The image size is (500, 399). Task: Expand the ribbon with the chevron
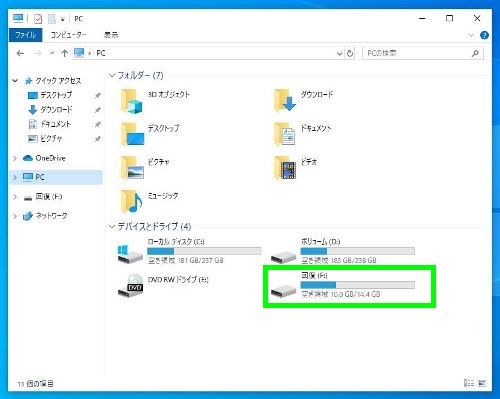pyautogui.click(x=471, y=35)
